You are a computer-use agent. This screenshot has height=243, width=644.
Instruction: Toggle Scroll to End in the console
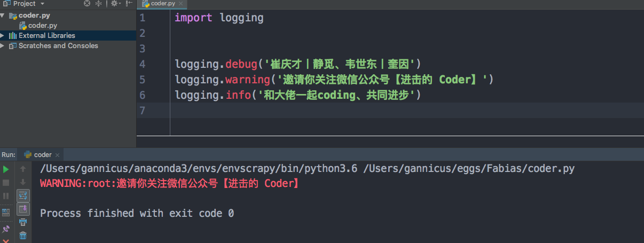[23, 209]
